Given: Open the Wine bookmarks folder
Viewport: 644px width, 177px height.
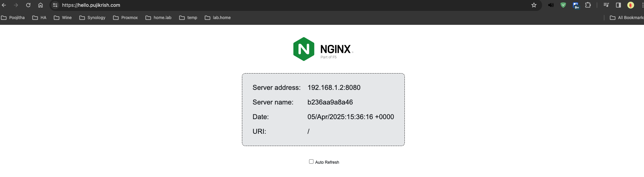Looking at the screenshot, I should (x=63, y=18).
